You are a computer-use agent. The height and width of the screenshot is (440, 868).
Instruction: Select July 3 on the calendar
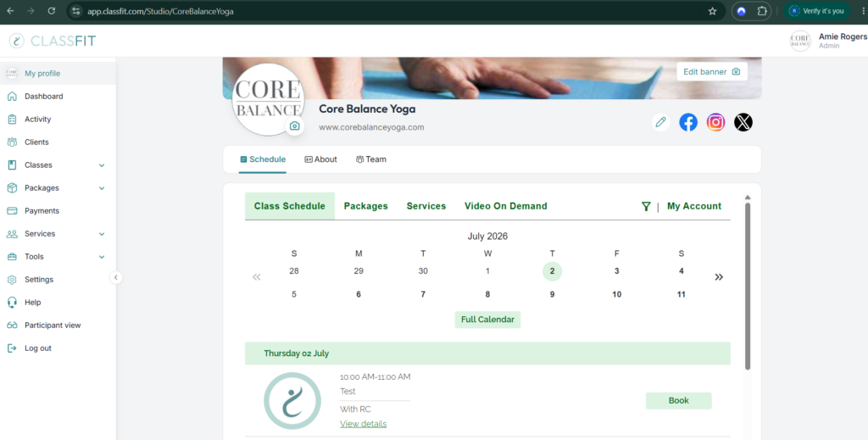tap(617, 271)
